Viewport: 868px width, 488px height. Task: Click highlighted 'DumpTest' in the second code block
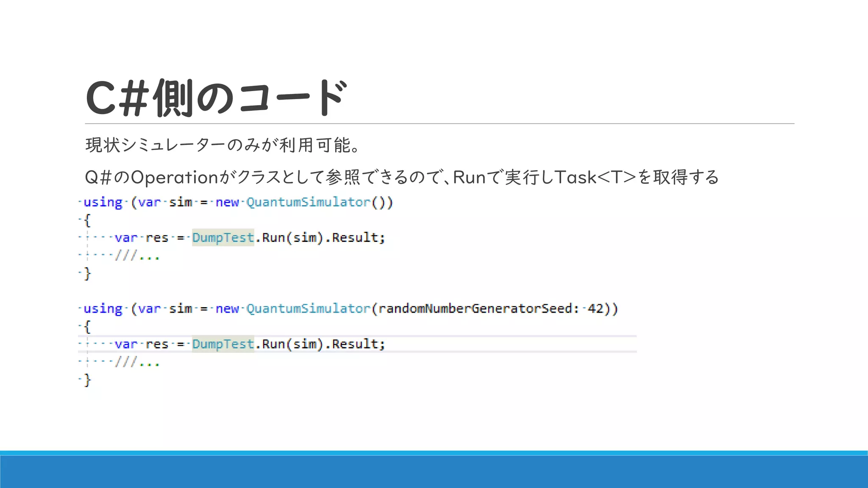(x=223, y=344)
